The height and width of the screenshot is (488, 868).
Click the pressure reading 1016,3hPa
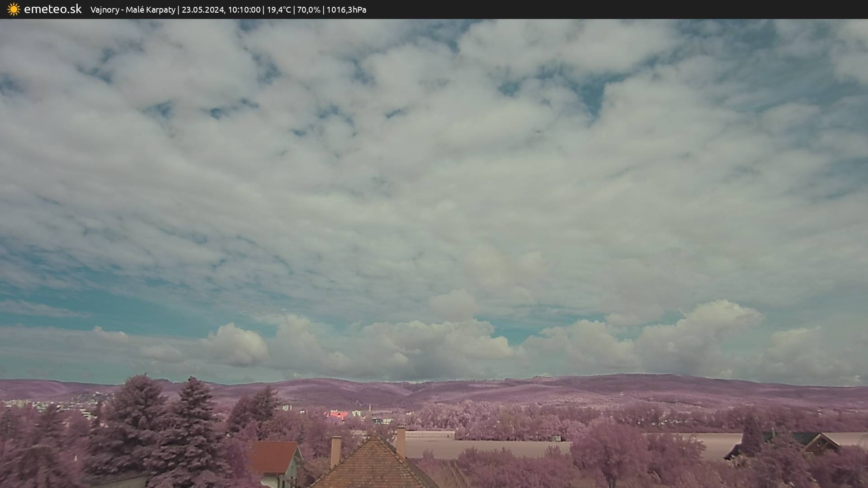[x=346, y=9]
